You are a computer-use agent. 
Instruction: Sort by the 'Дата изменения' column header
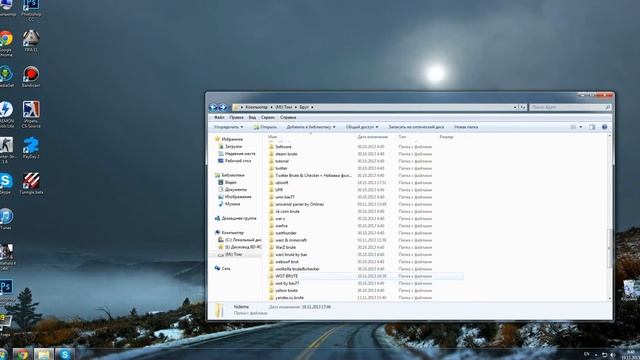click(x=373, y=137)
